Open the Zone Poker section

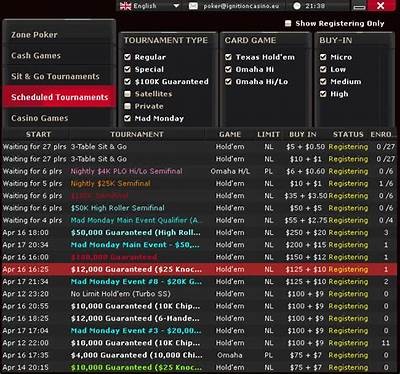[x=59, y=35]
